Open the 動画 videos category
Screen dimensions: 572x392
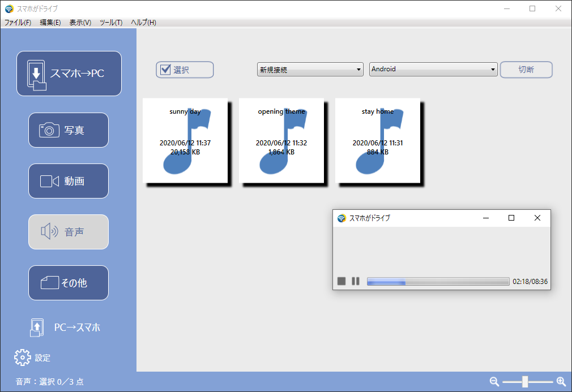click(x=69, y=181)
